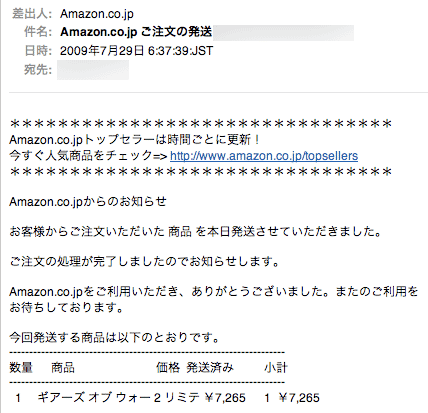The height and width of the screenshot is (413, 428).
Task: Click the 宛先 header label
Action: [38, 70]
